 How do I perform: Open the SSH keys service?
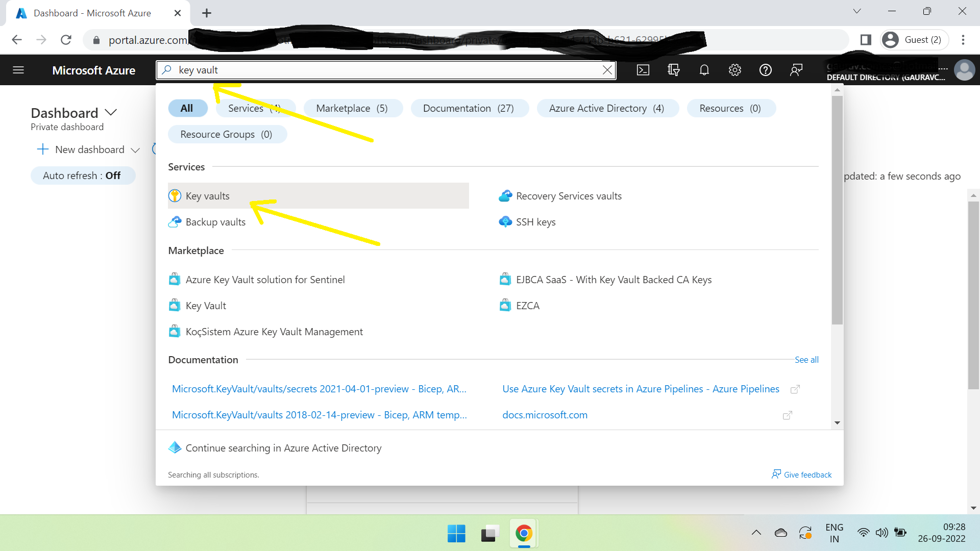535,222
